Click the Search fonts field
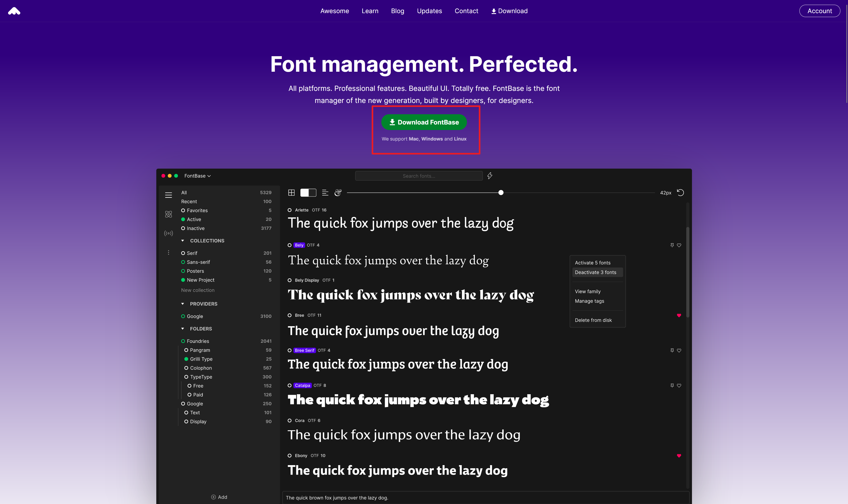 click(x=418, y=176)
